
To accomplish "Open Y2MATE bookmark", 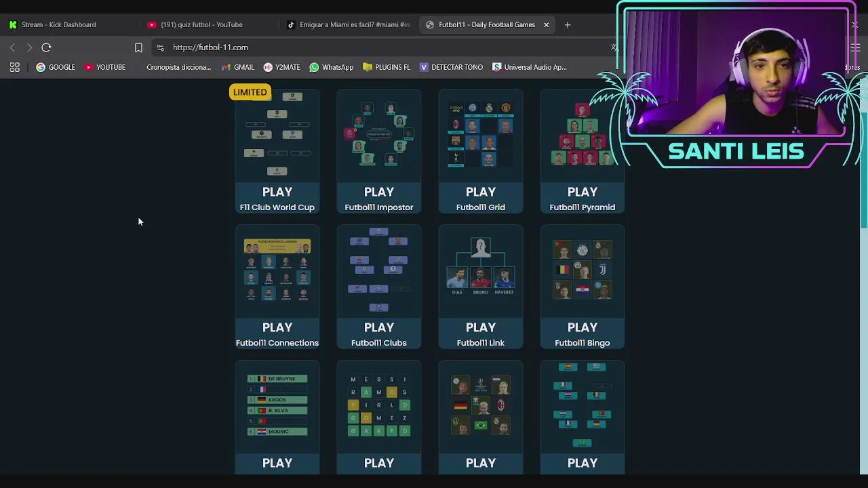I will click(281, 67).
